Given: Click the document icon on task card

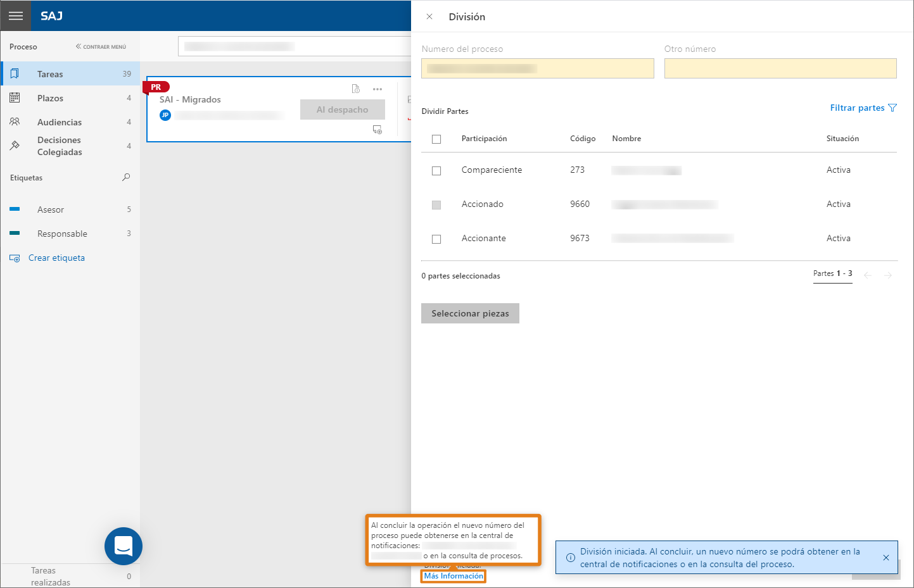Looking at the screenshot, I should [x=356, y=89].
